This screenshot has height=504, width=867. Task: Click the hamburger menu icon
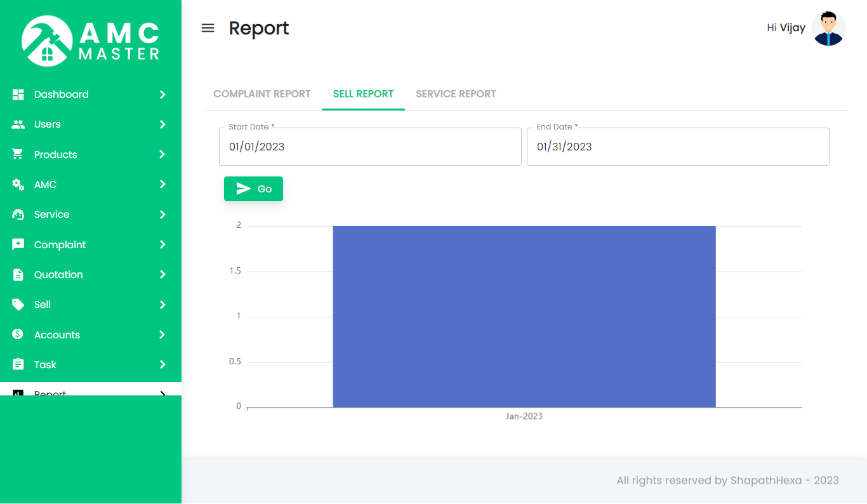(208, 28)
